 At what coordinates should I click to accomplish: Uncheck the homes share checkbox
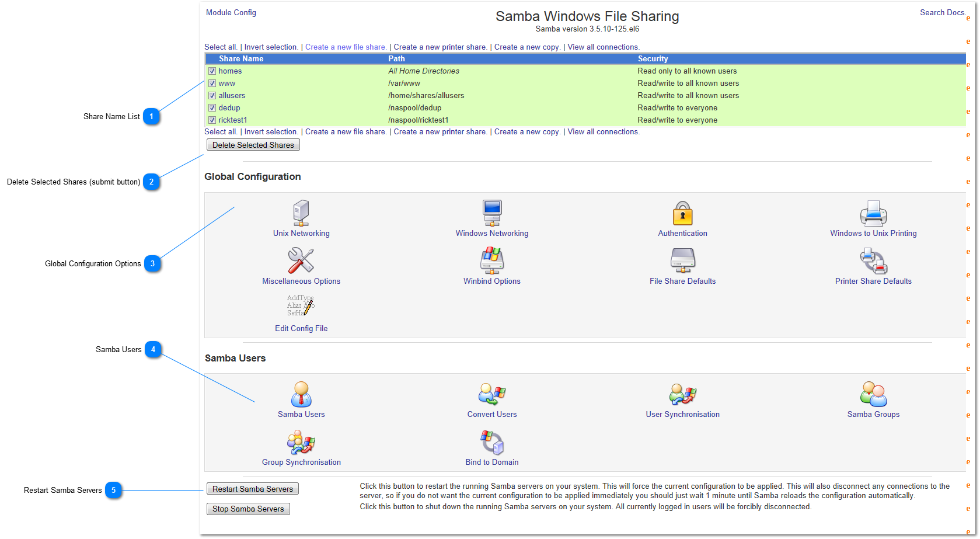(212, 71)
